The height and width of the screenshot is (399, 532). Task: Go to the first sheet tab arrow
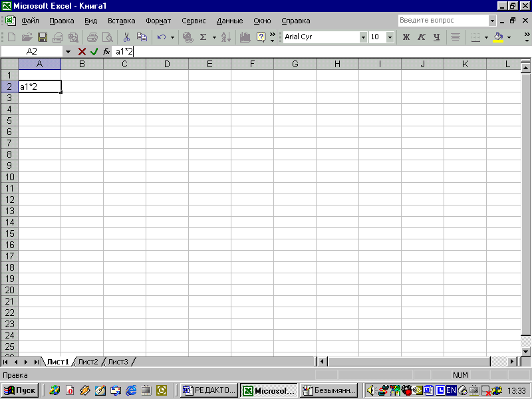(5, 362)
